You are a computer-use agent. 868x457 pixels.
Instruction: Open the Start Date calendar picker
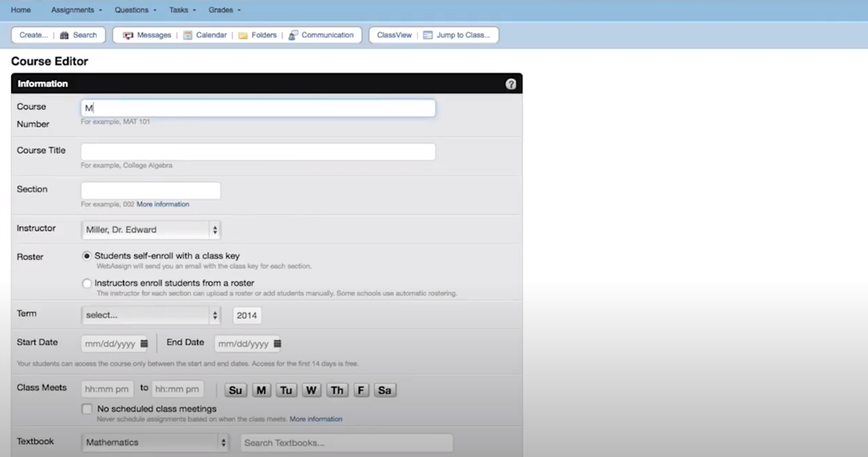click(x=144, y=343)
